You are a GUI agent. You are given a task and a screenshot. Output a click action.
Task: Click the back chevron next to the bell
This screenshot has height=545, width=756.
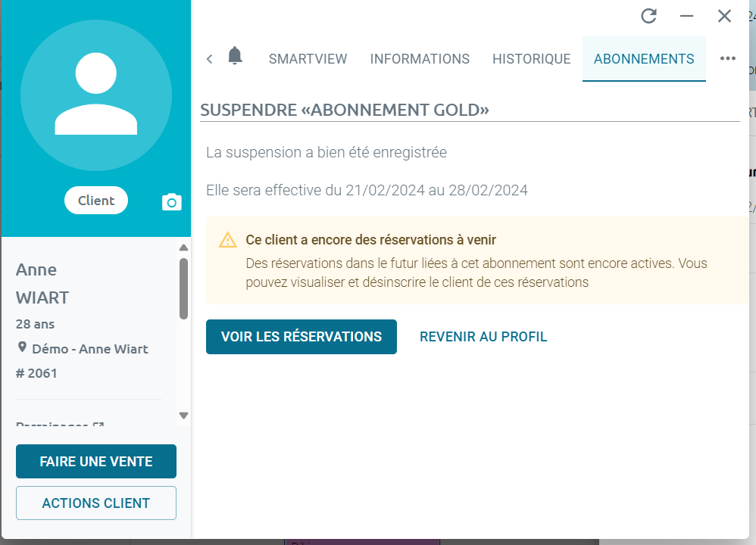[209, 59]
